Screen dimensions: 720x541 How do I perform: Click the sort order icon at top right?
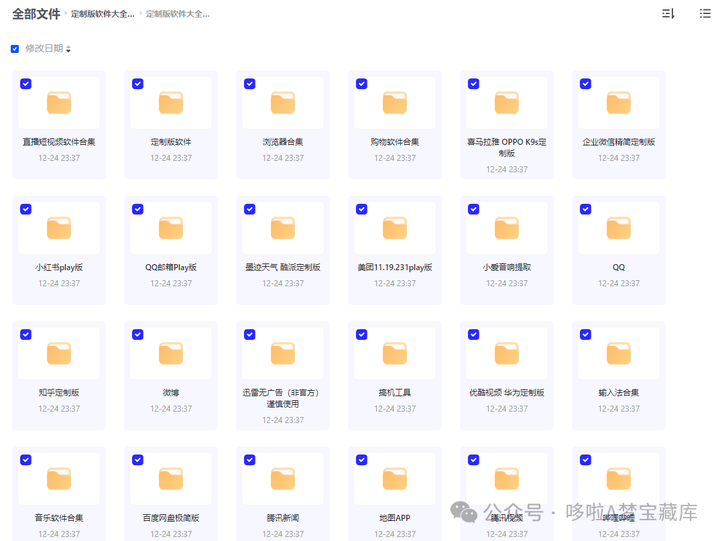pyautogui.click(x=668, y=14)
